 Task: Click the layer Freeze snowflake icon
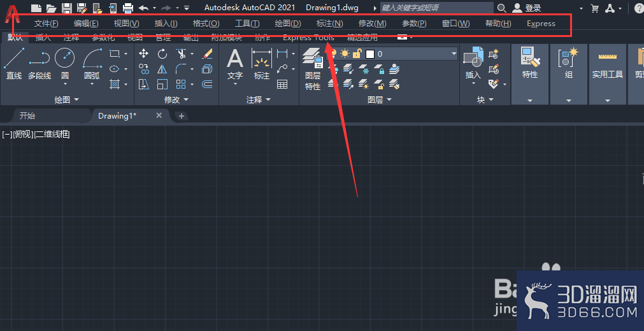tap(364, 69)
